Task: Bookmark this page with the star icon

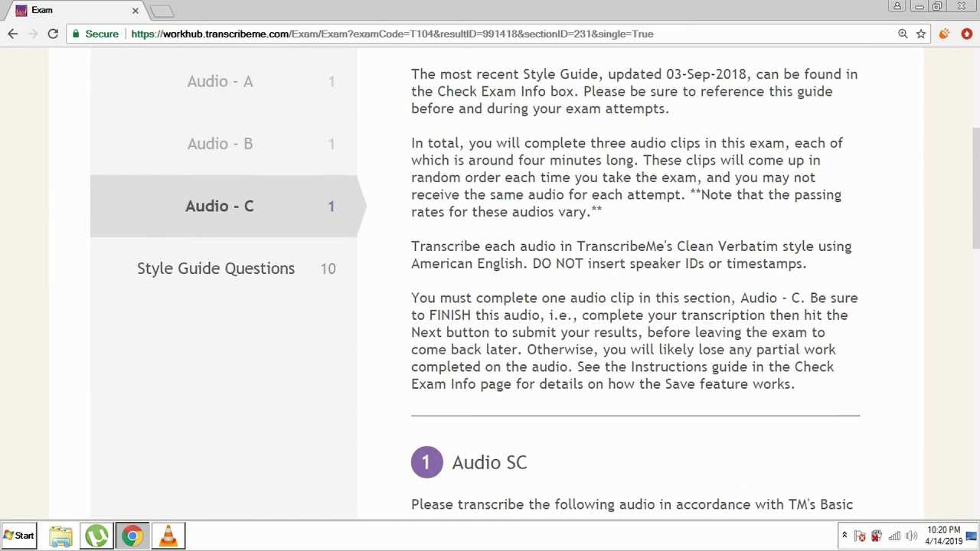Action: [x=921, y=34]
